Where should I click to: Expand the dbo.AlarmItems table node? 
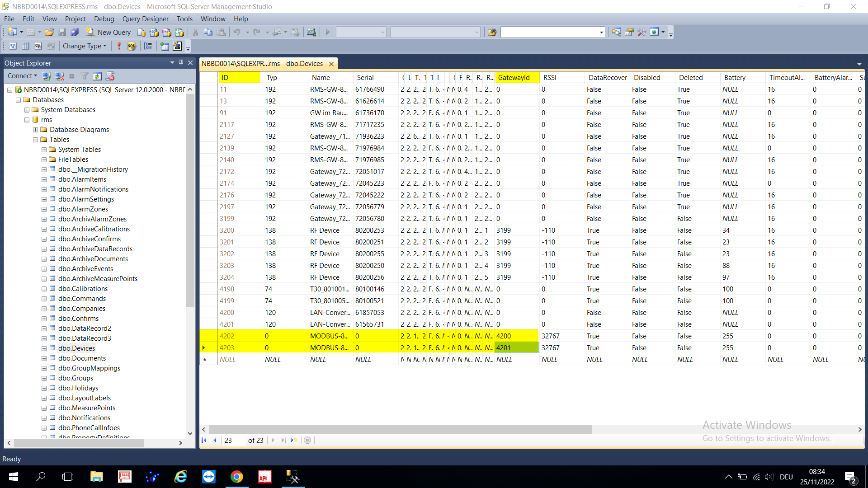(x=44, y=179)
